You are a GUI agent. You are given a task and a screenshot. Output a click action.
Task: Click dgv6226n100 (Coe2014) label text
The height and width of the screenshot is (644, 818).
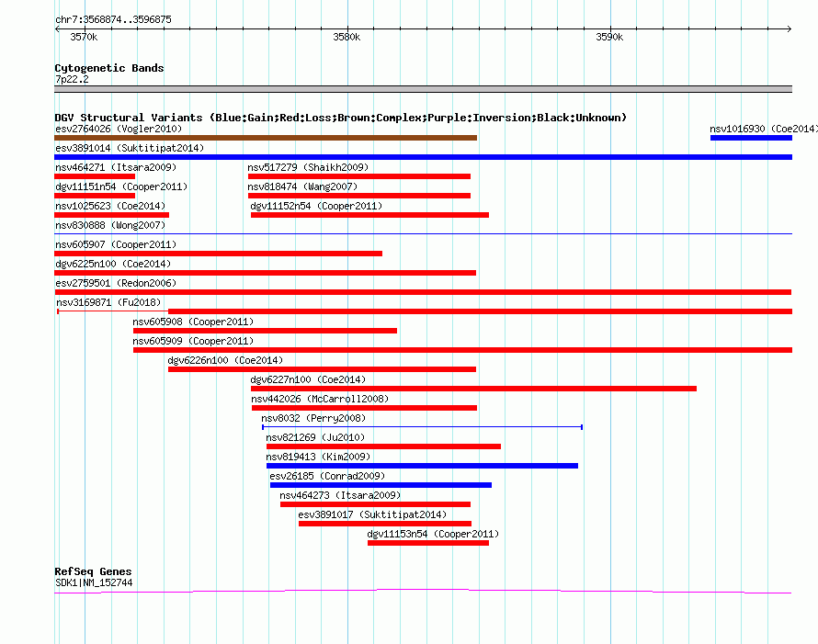225,360
